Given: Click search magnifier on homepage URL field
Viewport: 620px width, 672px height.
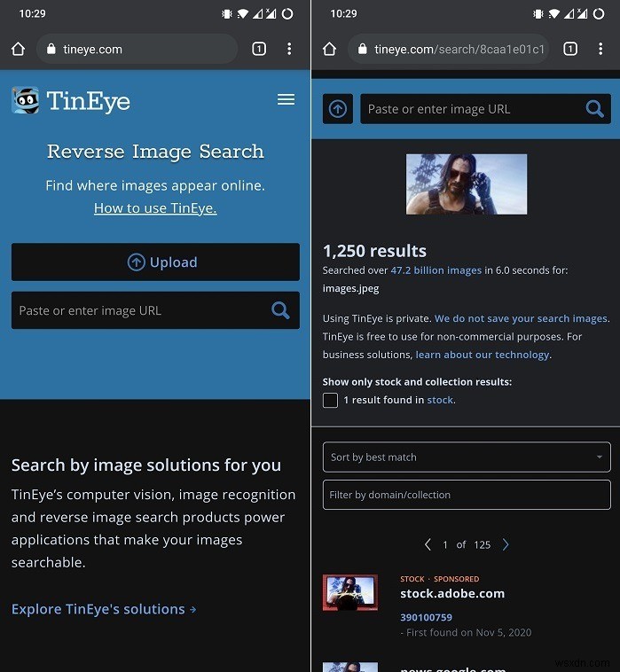Looking at the screenshot, I should (x=280, y=310).
